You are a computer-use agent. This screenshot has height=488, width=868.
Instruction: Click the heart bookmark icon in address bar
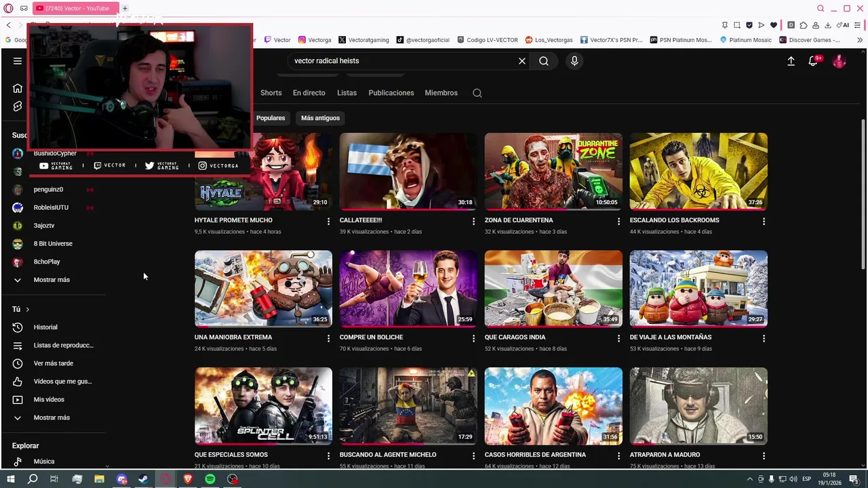[x=774, y=25]
